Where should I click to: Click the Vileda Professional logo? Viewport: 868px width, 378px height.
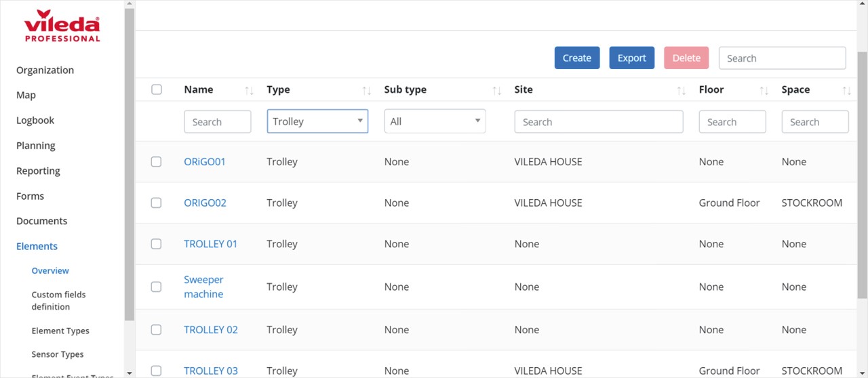[62, 26]
